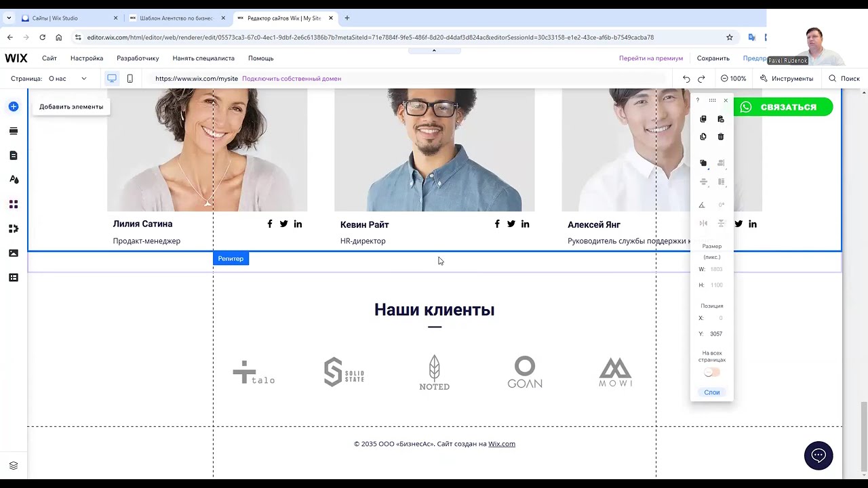Image resolution: width=868 pixels, height=488 pixels.
Task: Click the Y position field showing 3057
Action: pyautogui.click(x=716, y=334)
